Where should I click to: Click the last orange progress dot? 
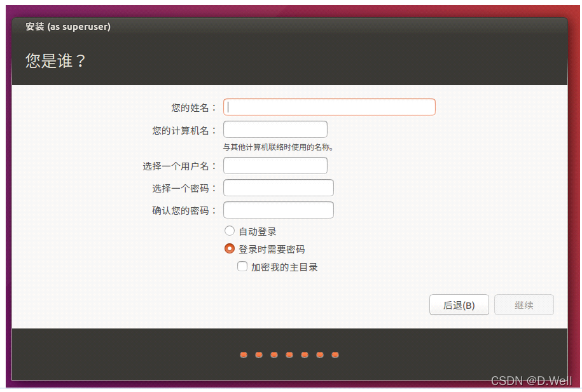(x=335, y=355)
